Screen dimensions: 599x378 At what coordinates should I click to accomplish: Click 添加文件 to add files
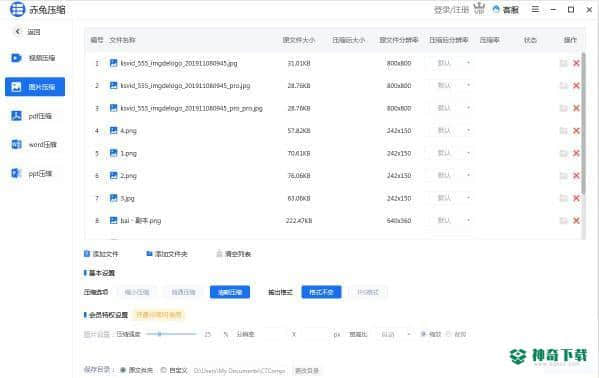[x=101, y=254]
